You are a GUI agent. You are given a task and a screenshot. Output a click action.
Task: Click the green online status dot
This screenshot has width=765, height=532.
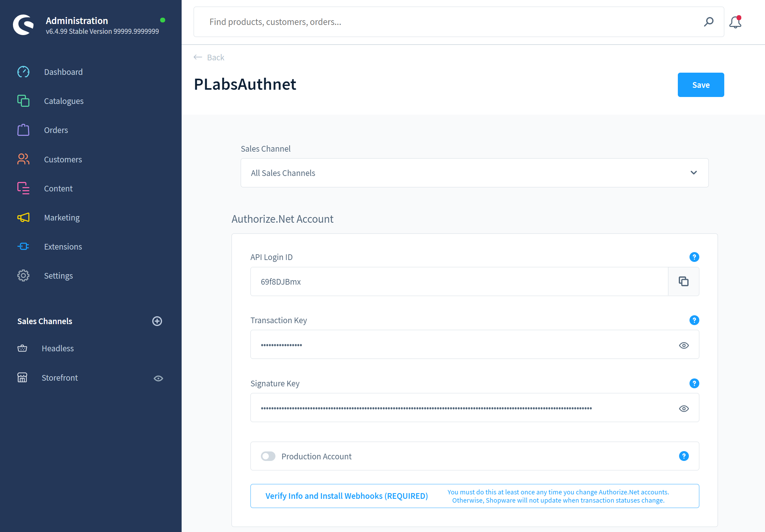(163, 20)
